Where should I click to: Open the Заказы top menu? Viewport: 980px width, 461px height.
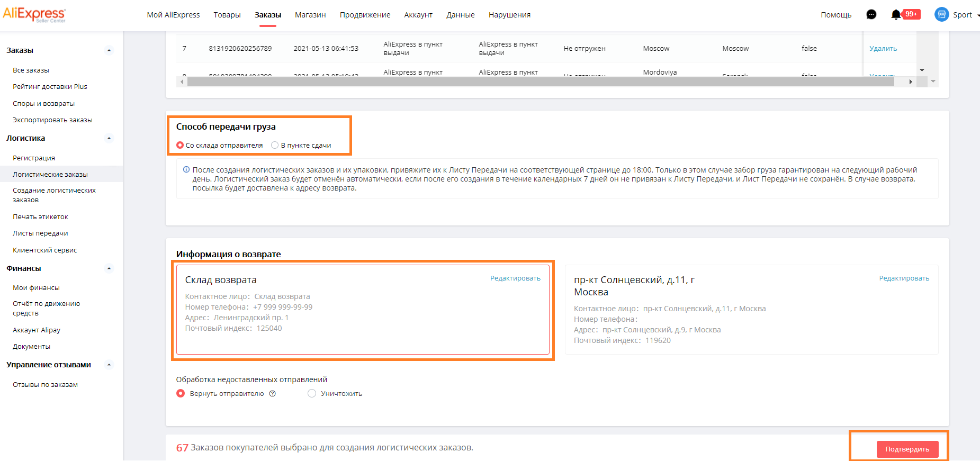[x=268, y=15]
